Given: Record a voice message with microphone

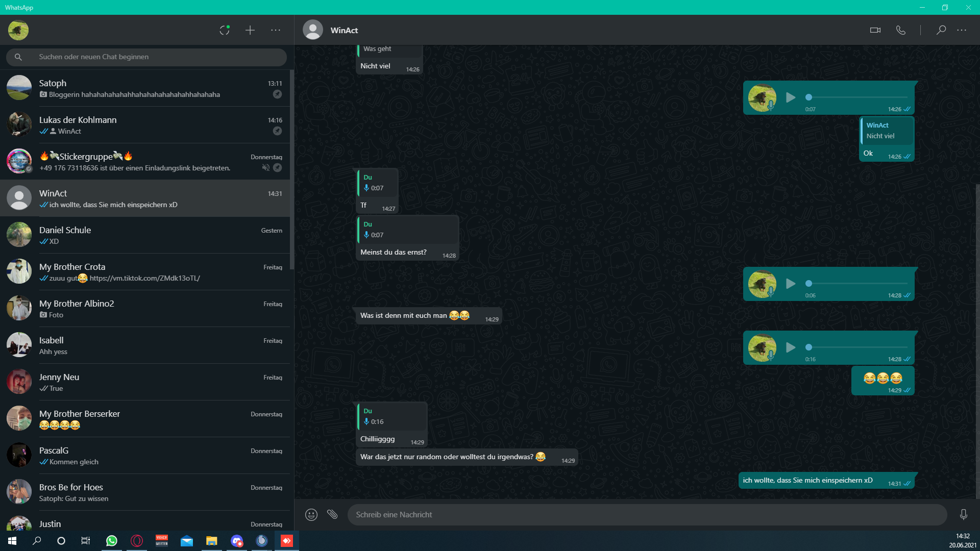Looking at the screenshot, I should (x=963, y=514).
